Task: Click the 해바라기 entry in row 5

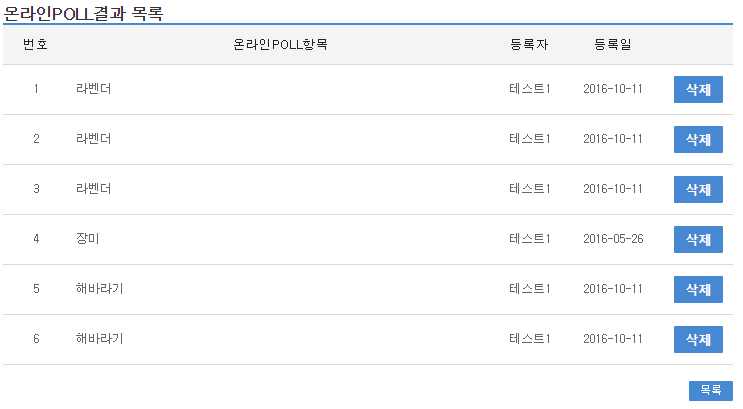Action: click(x=99, y=289)
